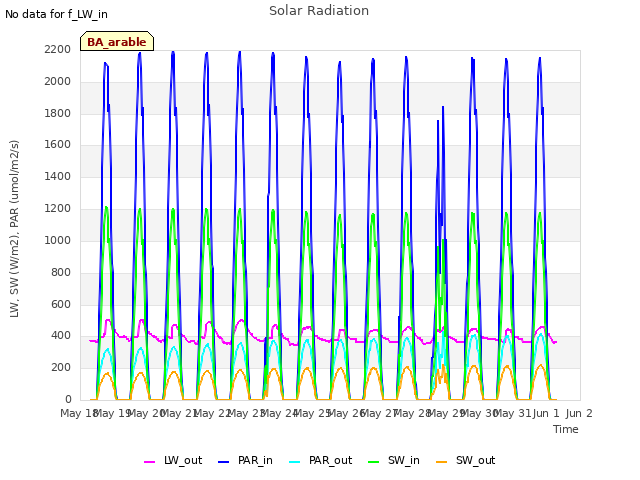Click the orange SW_out legend swatch

click(441, 462)
